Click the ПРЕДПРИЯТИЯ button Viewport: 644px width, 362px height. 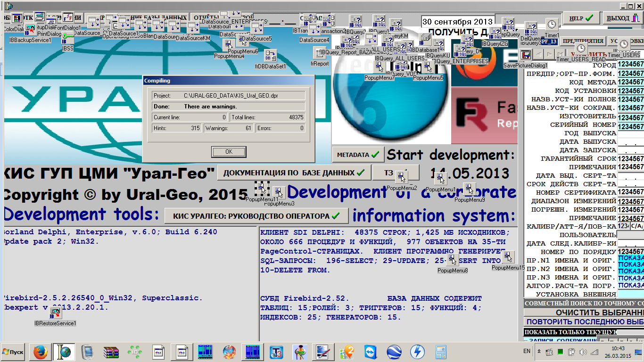click(583, 41)
